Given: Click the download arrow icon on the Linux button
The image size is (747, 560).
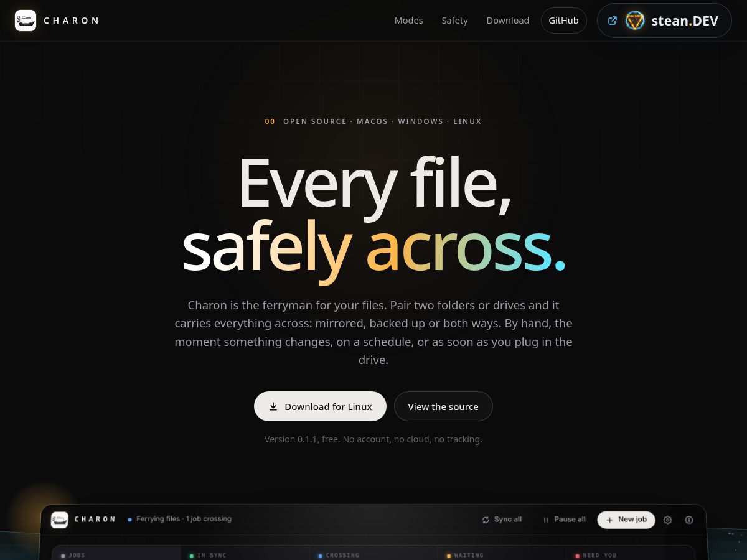Looking at the screenshot, I should (x=273, y=406).
